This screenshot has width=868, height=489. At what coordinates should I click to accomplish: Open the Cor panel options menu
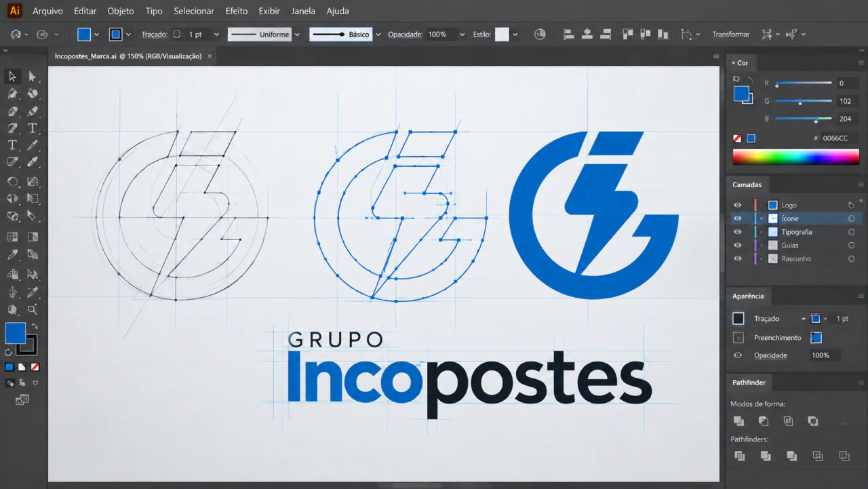pos(861,62)
